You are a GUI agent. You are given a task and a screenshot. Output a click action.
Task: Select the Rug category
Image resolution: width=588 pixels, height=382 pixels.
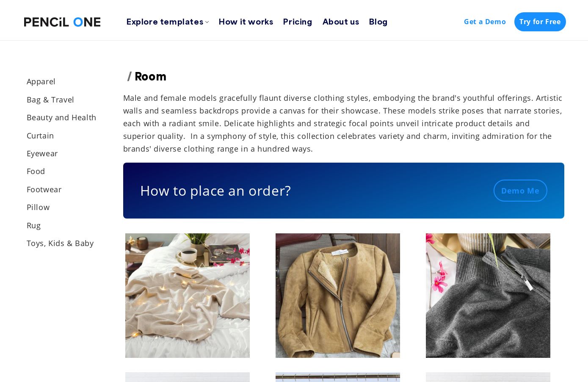point(34,225)
